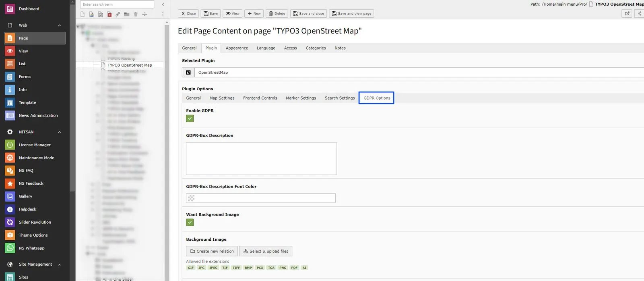Open the Page module icon
Screen dimensions: 644x281
[10, 38]
